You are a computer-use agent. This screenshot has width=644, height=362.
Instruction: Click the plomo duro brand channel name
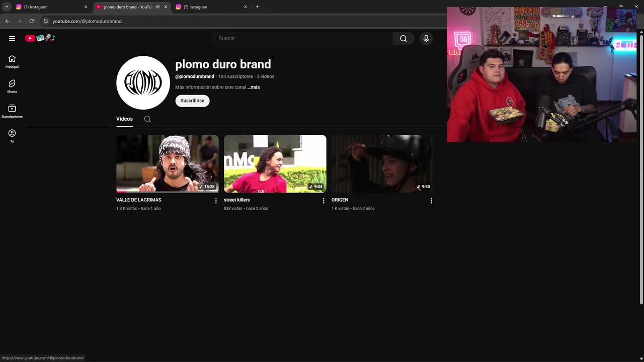click(223, 64)
